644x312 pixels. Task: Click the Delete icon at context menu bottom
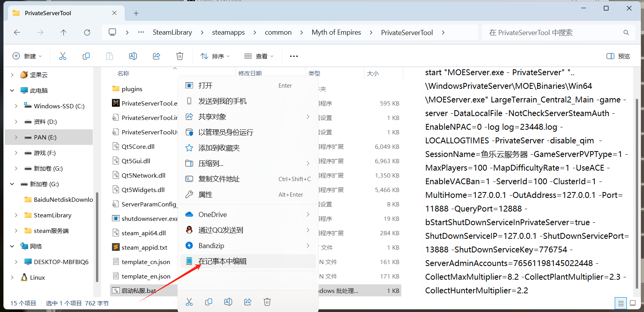(267, 302)
